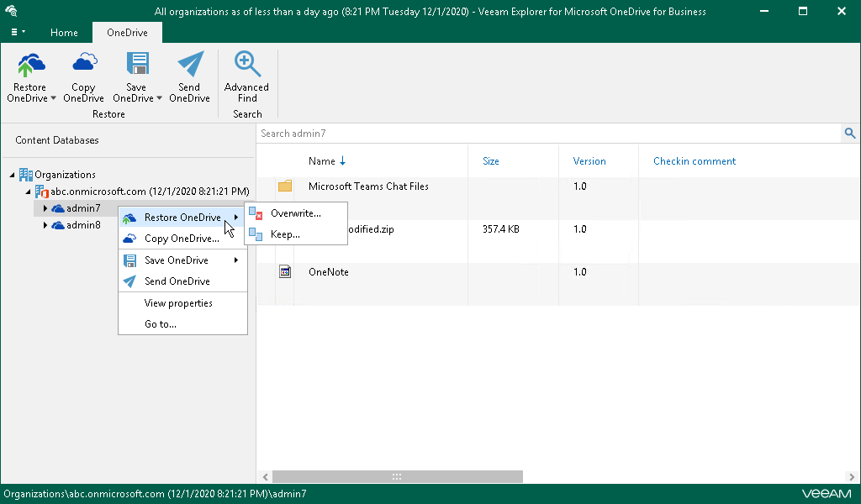Collapse the abc.onmicrosoft.com tree node
Viewport: 861px width, 504px height.
point(28,192)
